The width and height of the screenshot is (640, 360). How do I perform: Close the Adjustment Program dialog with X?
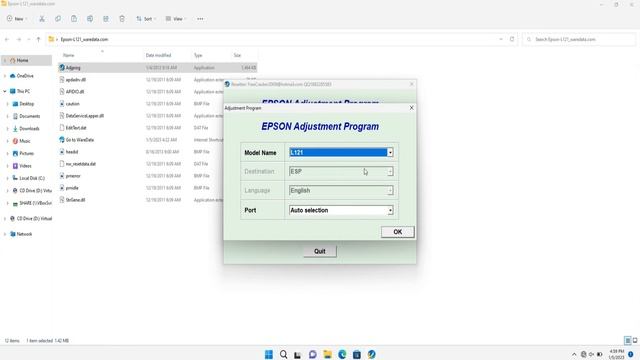point(411,108)
